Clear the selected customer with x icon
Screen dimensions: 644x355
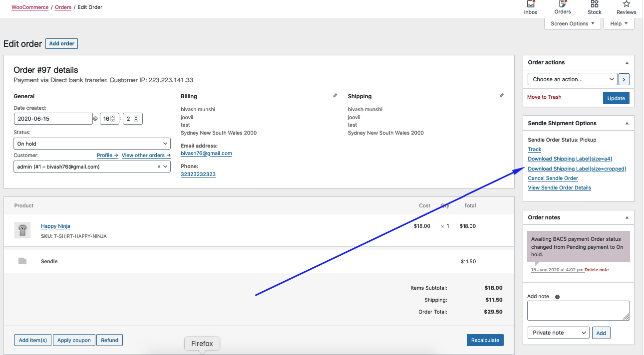[x=159, y=167]
